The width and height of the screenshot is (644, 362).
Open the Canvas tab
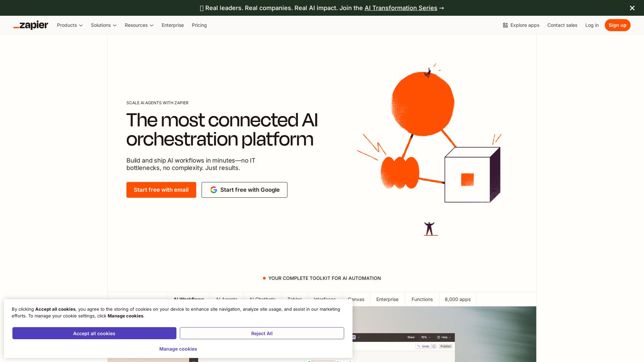pos(356,299)
